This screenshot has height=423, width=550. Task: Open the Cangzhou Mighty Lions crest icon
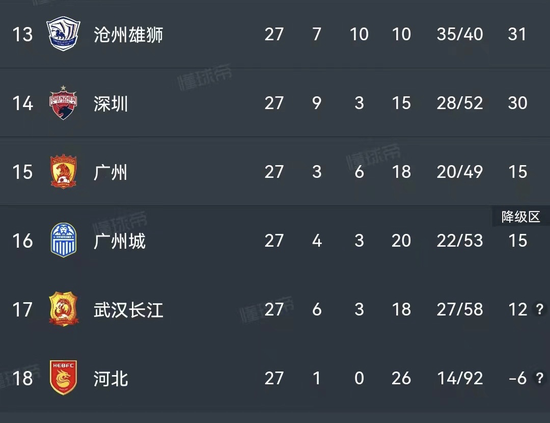pyautogui.click(x=63, y=34)
